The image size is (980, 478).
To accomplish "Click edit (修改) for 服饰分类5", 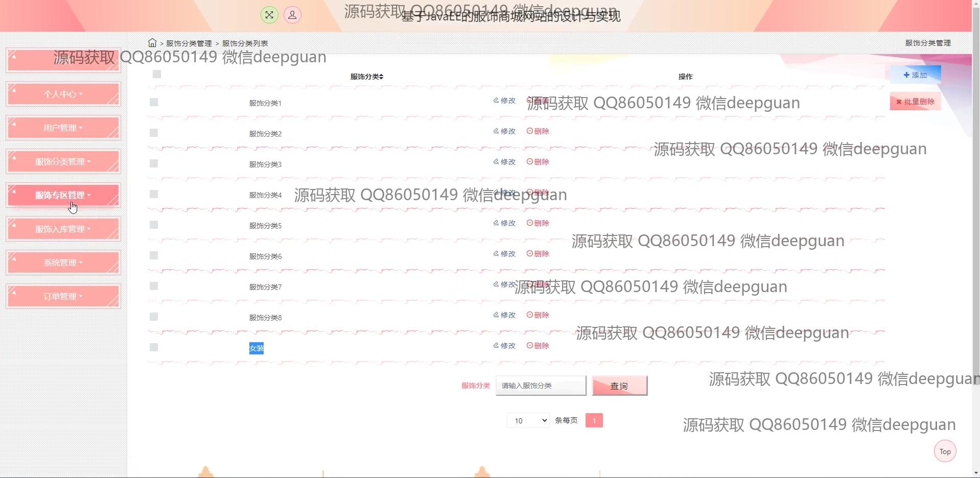I will [x=504, y=223].
